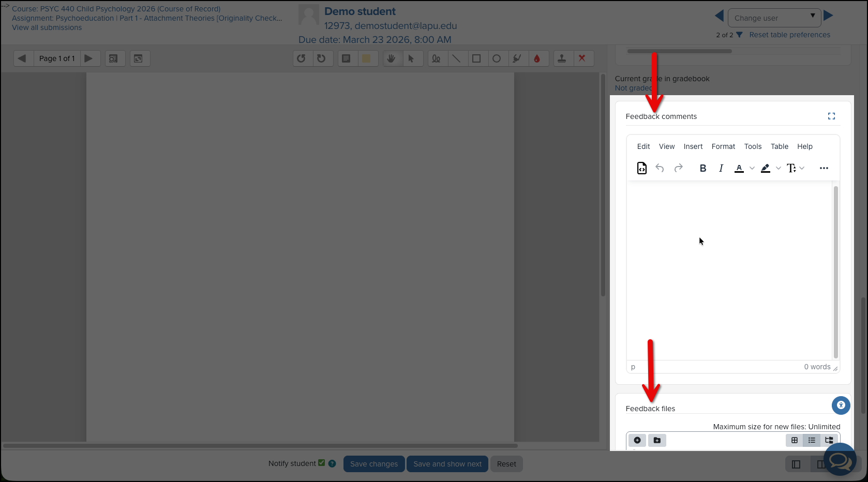Switch file manager to list view
Image resolution: width=868 pixels, height=482 pixels.
coord(812,440)
